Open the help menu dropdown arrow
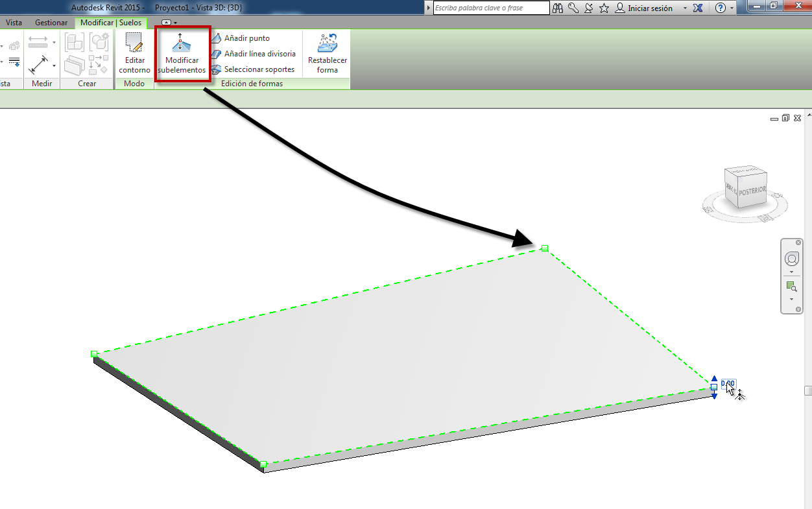812x509 pixels. tap(732, 8)
